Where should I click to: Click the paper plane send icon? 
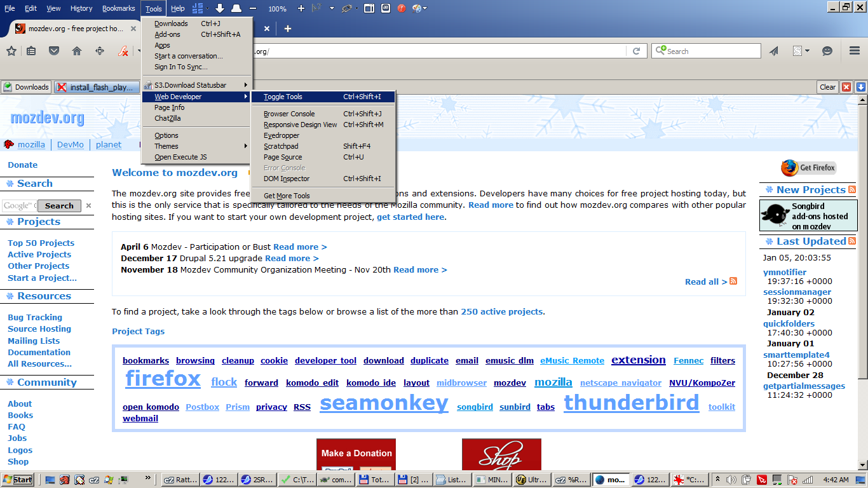pyautogui.click(x=774, y=51)
